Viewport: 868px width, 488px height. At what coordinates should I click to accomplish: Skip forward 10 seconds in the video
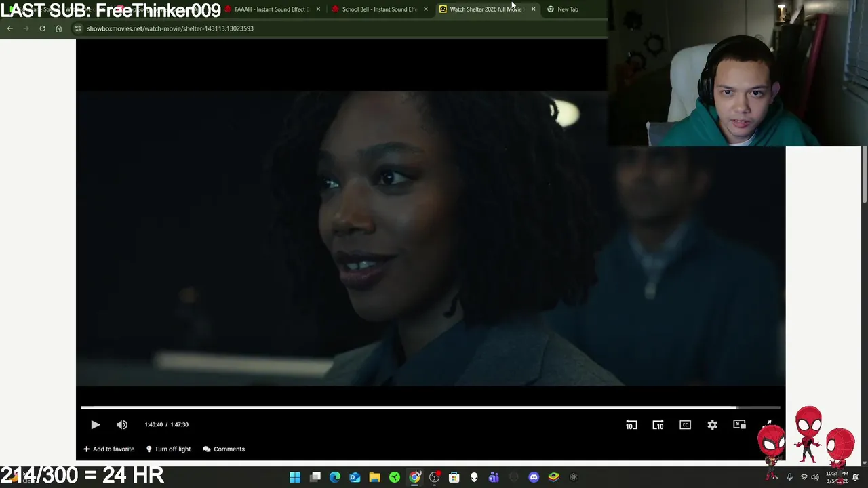coord(658,424)
